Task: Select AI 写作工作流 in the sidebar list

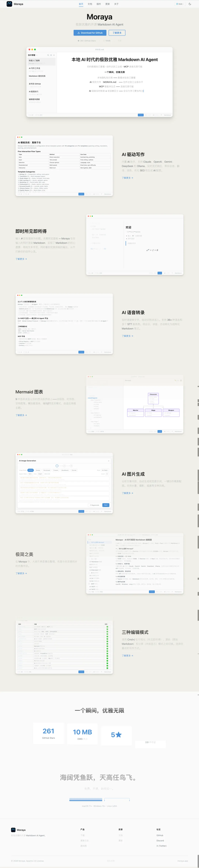Action: coord(42,69)
